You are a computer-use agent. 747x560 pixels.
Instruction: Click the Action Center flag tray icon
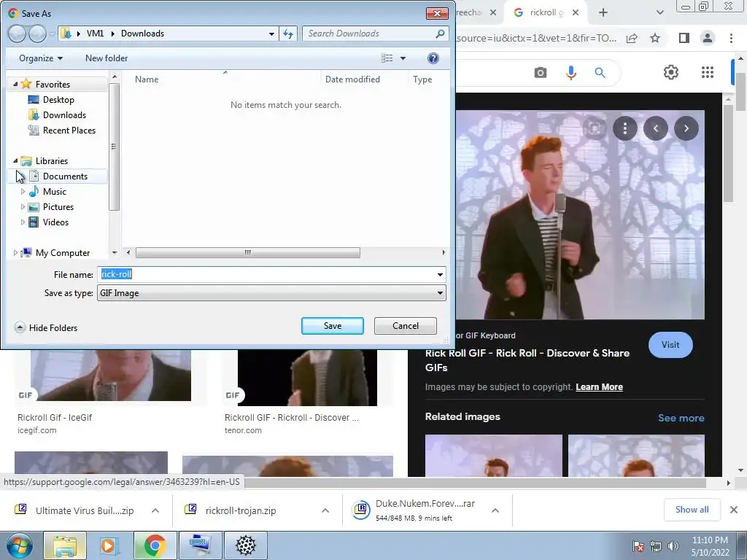pos(638,546)
